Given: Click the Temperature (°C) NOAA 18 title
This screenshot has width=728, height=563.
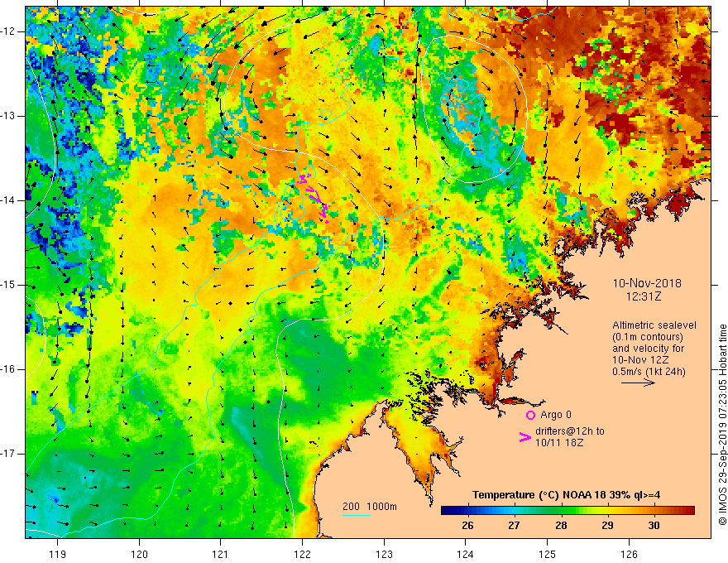Looking at the screenshot, I should point(566,495).
